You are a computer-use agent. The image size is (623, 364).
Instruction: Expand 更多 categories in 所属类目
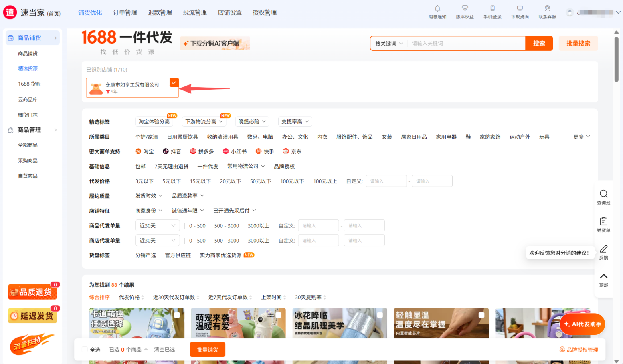click(x=581, y=137)
